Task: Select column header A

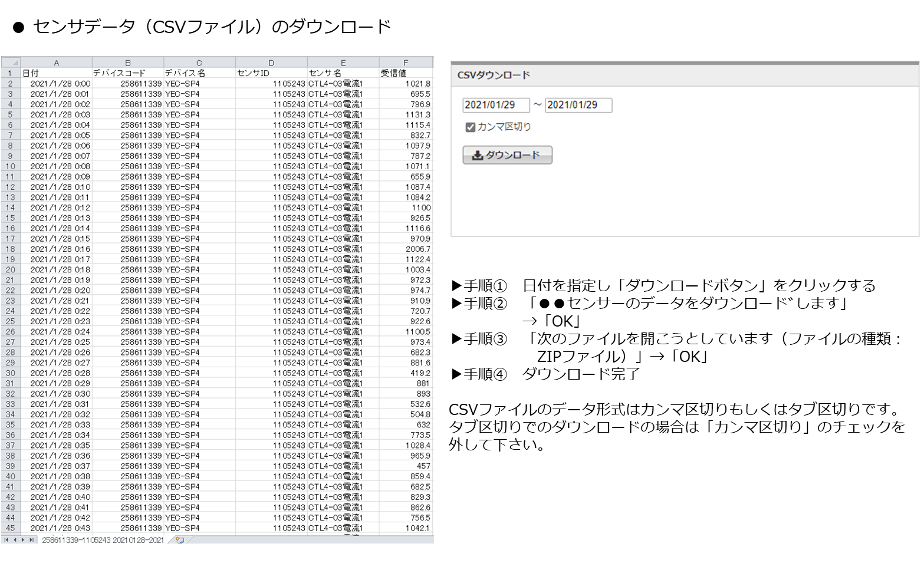Action: pos(56,62)
